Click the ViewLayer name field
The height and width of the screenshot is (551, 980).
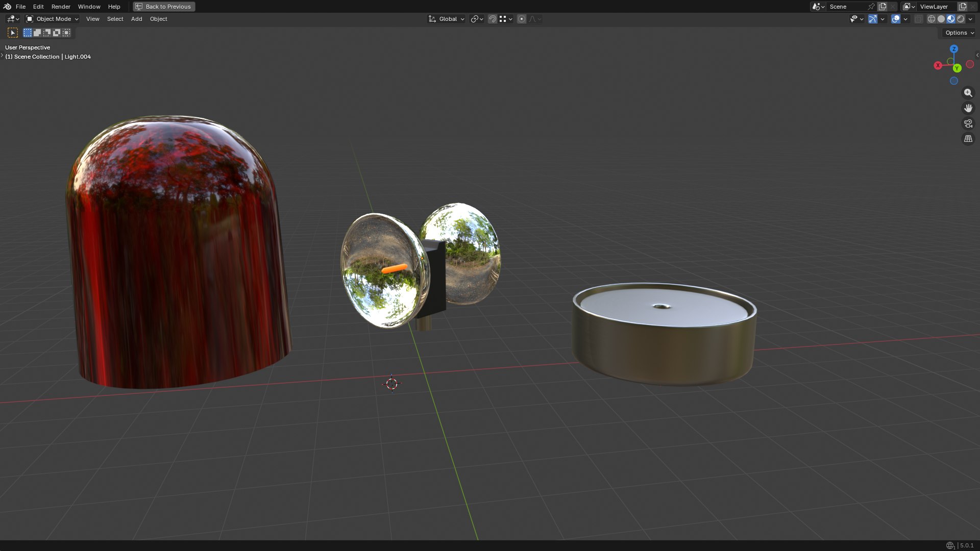point(937,7)
